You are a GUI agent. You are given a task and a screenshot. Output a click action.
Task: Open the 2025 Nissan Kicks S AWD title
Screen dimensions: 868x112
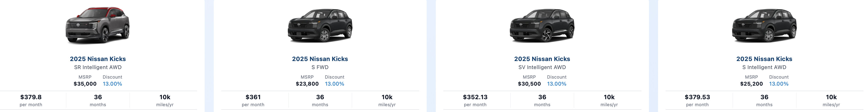click(x=764, y=59)
